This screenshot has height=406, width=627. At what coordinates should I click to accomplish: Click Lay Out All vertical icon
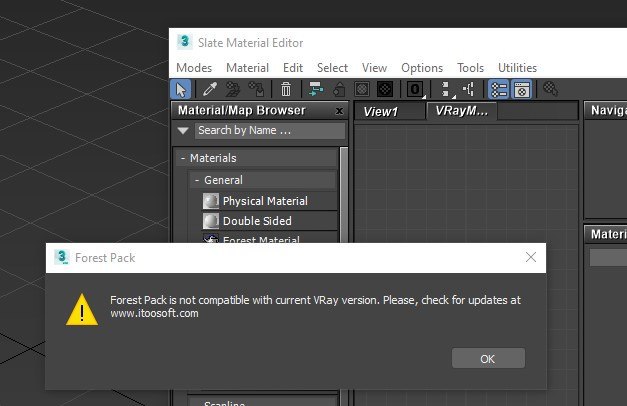(x=447, y=89)
